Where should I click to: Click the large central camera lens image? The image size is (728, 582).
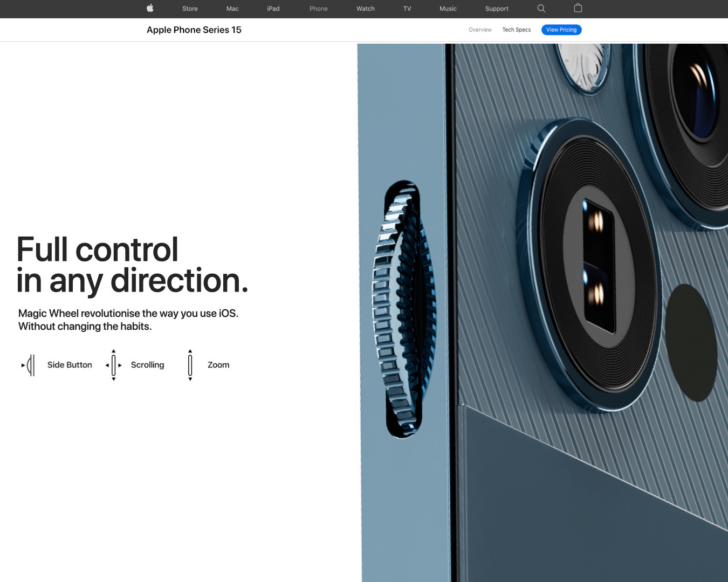point(591,266)
